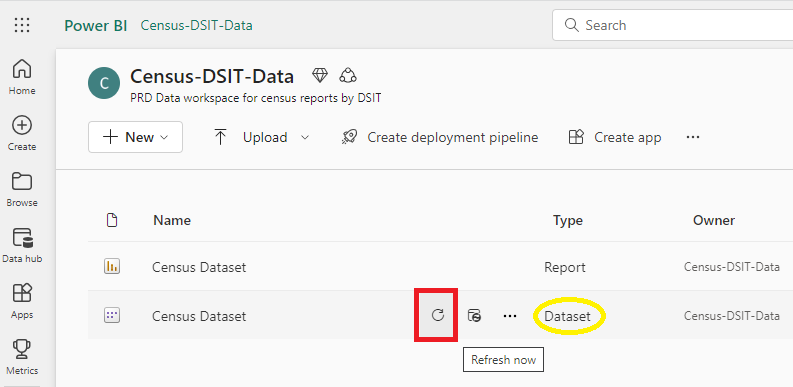Click the PRD Data workspace description text

pyautogui.click(x=255, y=98)
